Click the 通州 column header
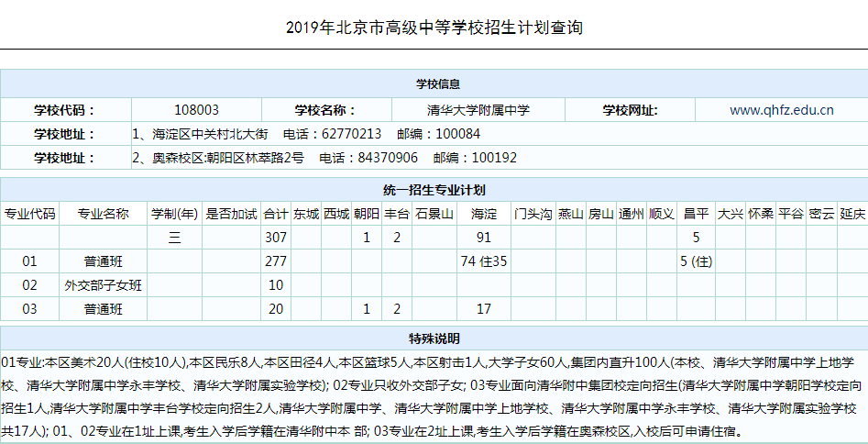 [x=632, y=214]
